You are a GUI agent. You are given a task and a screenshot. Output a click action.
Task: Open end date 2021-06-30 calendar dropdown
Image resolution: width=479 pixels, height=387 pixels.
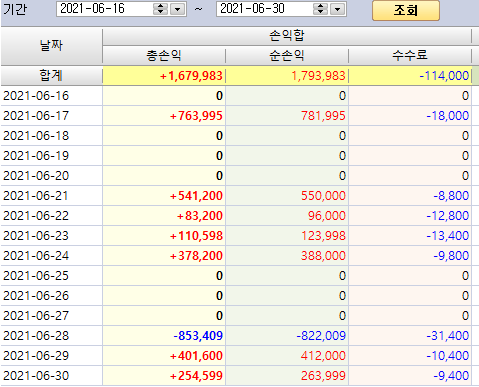coord(338,9)
